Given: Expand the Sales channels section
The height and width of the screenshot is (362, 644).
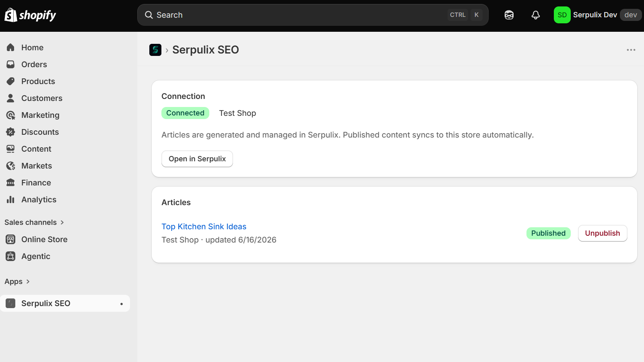Looking at the screenshot, I should click(x=35, y=222).
